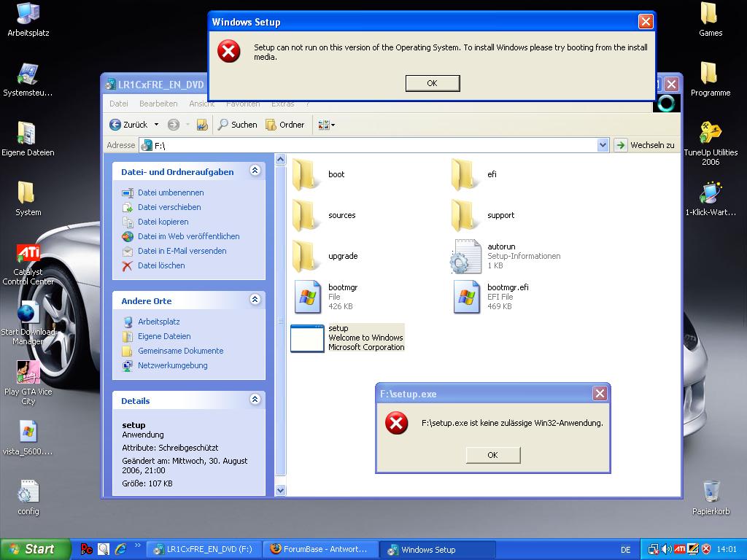Open the Ansicht menu
Viewport: 747px width, 560px height.
(201, 104)
